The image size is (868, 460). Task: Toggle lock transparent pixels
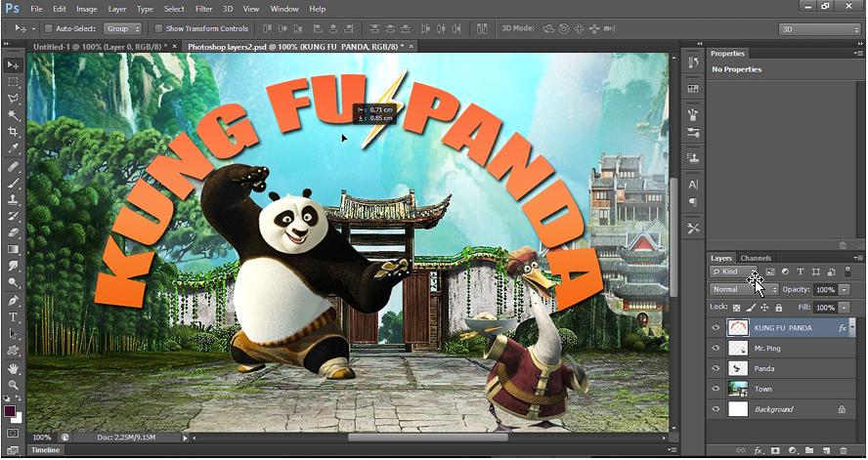point(736,308)
